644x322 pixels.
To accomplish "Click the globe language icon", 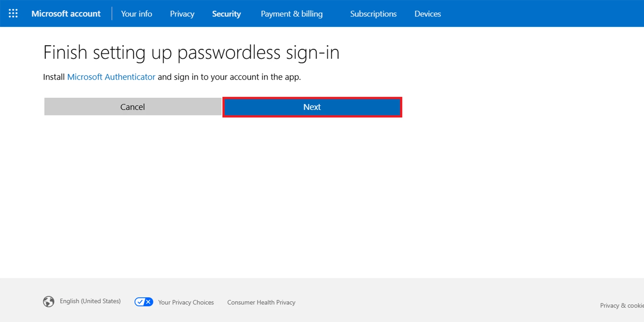I will [x=49, y=302].
